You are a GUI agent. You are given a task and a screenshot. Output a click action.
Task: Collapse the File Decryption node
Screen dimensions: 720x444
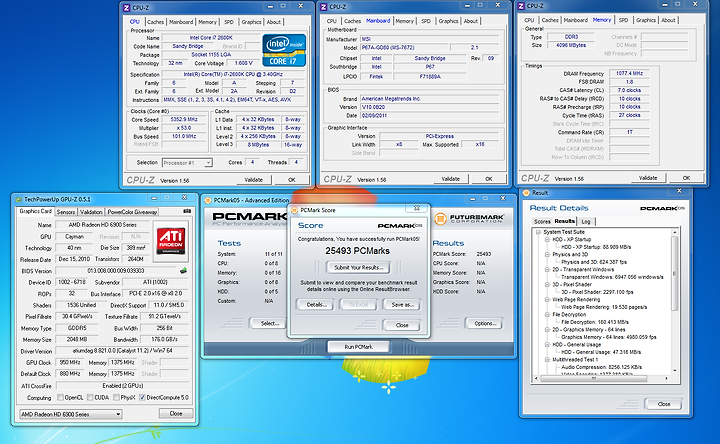tap(547, 315)
